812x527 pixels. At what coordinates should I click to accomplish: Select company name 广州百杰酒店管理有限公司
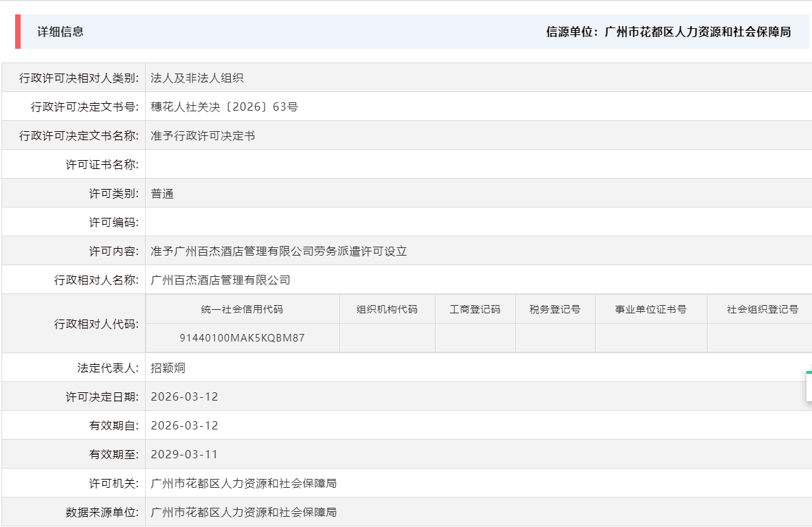(220, 280)
